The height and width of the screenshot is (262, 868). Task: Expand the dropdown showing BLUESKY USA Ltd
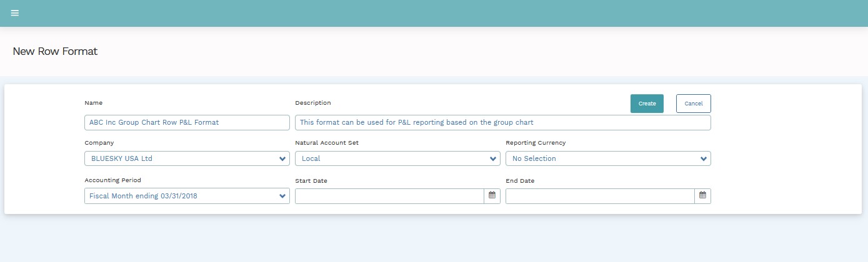click(x=181, y=158)
